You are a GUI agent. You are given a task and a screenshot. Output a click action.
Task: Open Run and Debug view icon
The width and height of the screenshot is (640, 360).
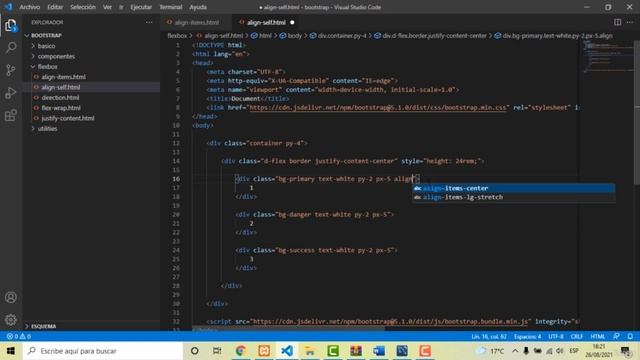[11, 93]
